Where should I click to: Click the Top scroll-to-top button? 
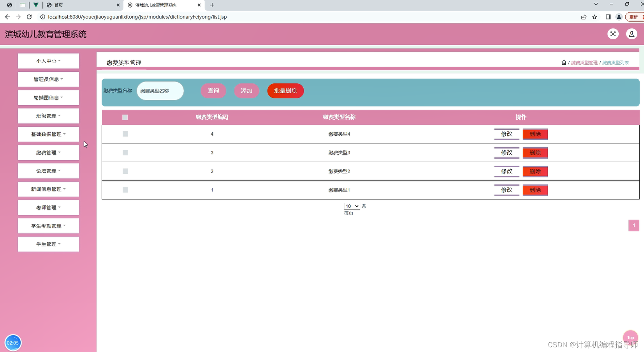coord(630,338)
